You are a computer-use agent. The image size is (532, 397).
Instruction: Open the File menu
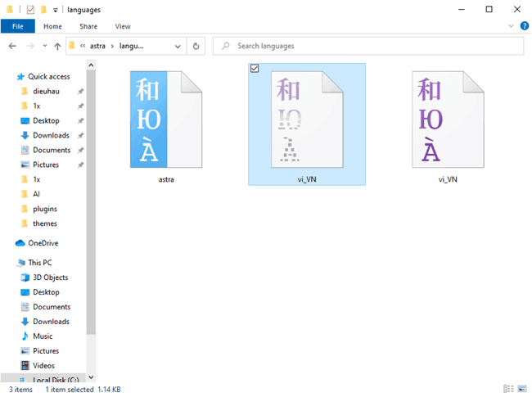17,26
